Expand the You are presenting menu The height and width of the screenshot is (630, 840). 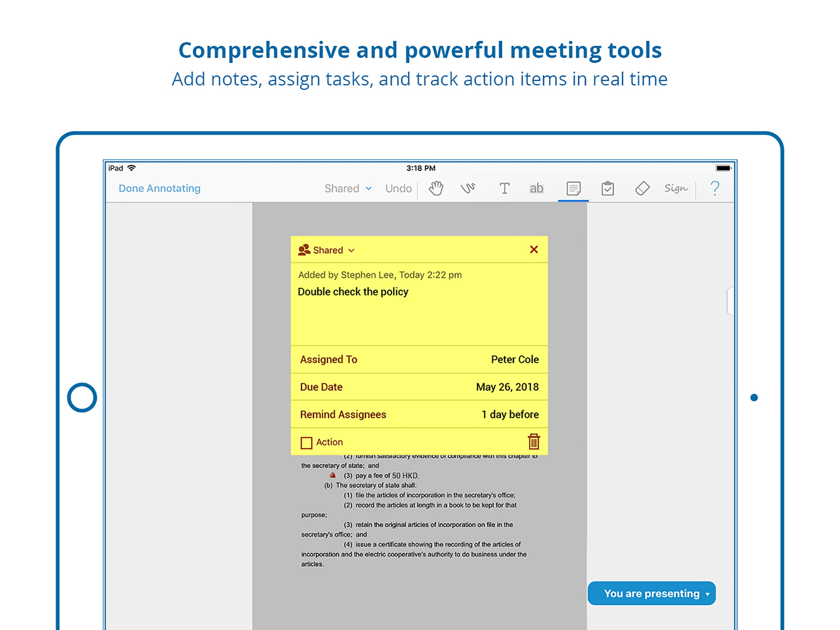tap(652, 593)
